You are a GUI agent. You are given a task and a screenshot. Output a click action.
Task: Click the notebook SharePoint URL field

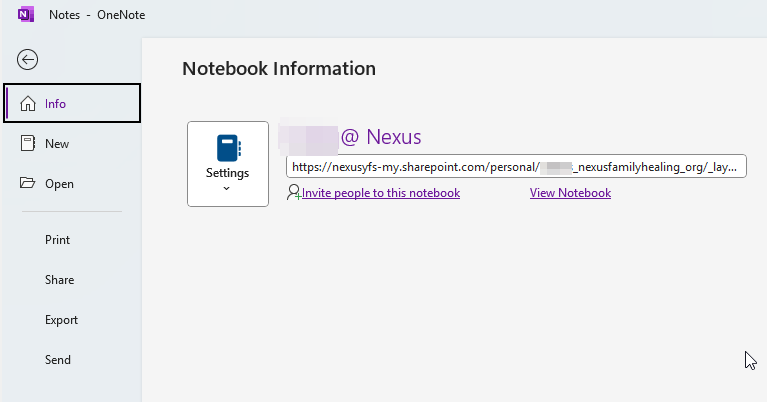tap(516, 166)
